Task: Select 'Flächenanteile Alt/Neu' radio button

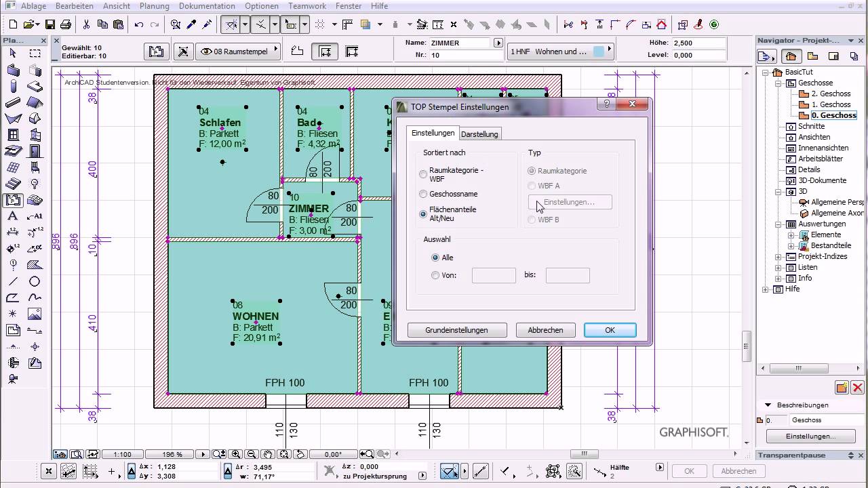Action: 423,214
